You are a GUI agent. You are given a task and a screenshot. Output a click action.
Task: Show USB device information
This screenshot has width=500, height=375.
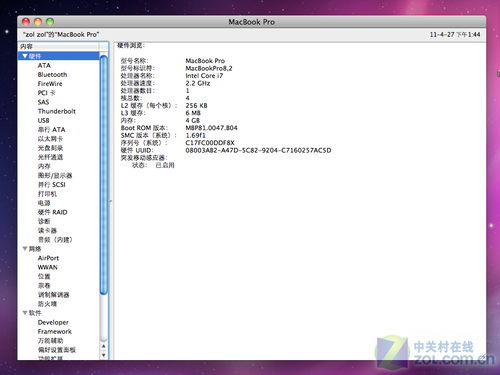pos(43,120)
